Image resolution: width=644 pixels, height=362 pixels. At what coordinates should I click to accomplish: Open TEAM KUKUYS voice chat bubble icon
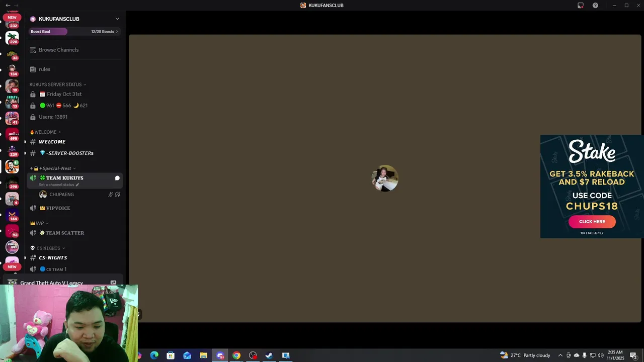point(117,178)
